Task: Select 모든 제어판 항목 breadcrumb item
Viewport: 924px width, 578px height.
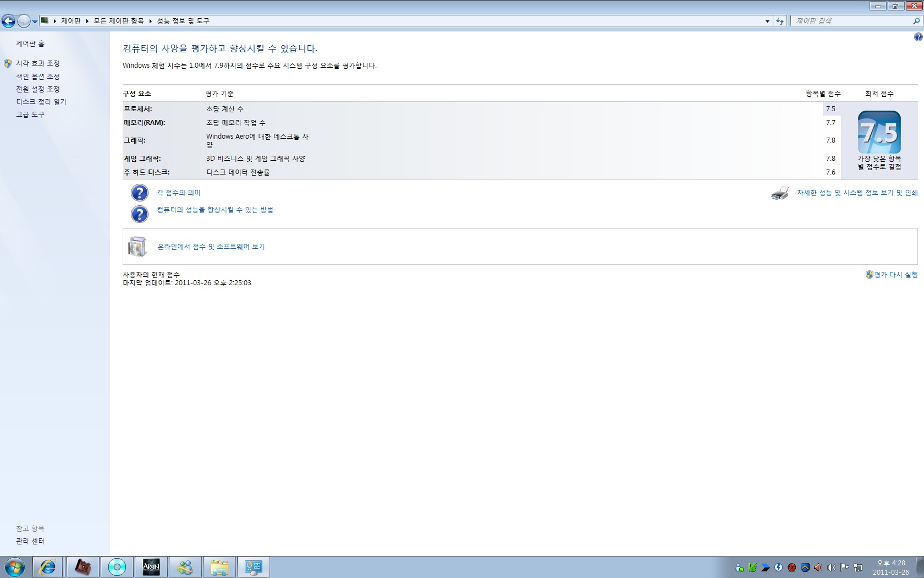Action: [118, 21]
